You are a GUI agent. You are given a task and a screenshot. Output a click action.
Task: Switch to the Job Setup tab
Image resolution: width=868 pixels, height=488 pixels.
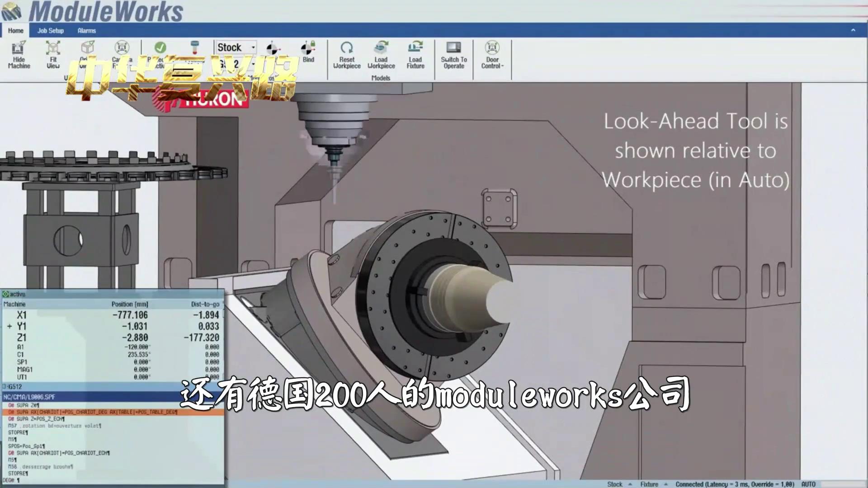tap(51, 31)
